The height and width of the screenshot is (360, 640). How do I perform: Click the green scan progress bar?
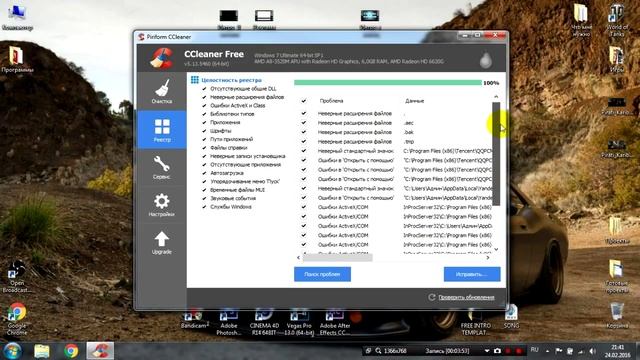388,83
